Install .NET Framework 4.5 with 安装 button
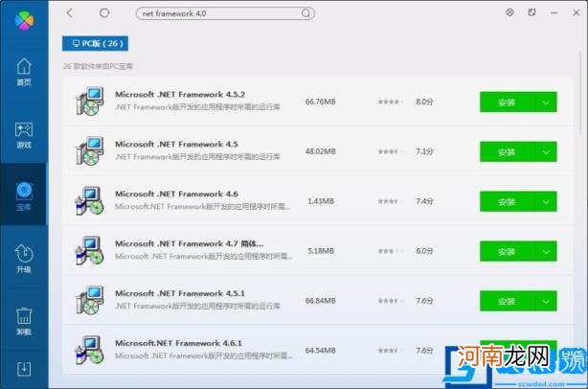Screen dimensions: 588x389 [x=507, y=152]
